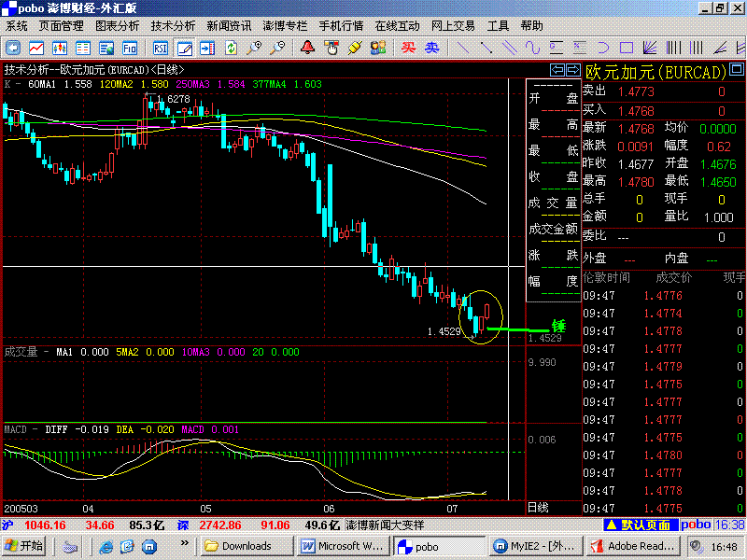Open the quote list table icon
Viewport: 747px width, 560px height.
click(83, 49)
